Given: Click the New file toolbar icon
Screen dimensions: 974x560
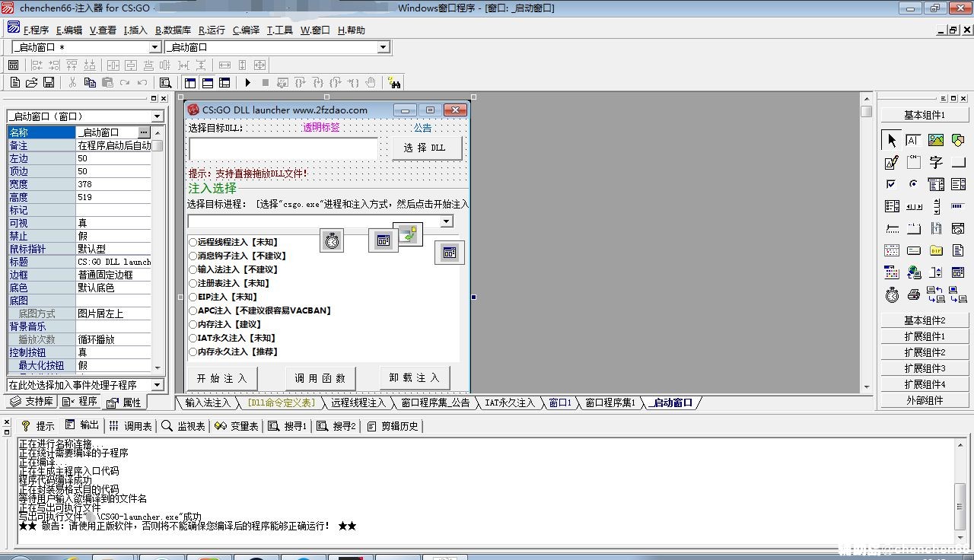Looking at the screenshot, I should pyautogui.click(x=15, y=82).
